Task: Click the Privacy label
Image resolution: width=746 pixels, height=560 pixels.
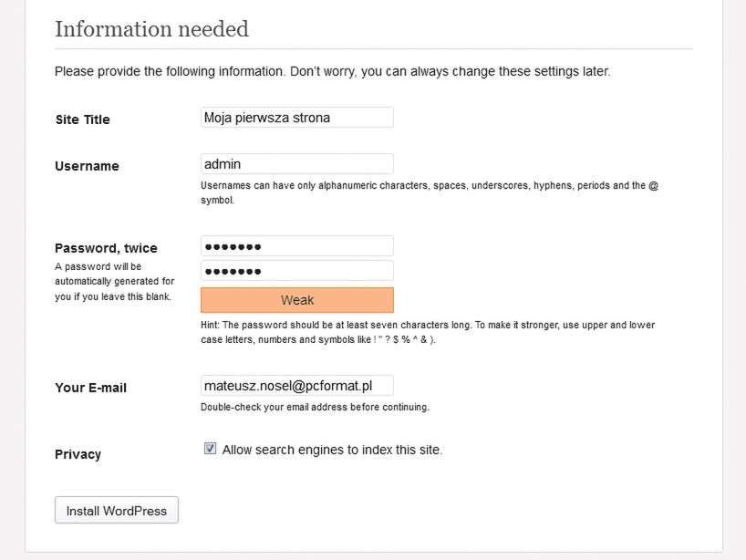Action: tap(78, 454)
